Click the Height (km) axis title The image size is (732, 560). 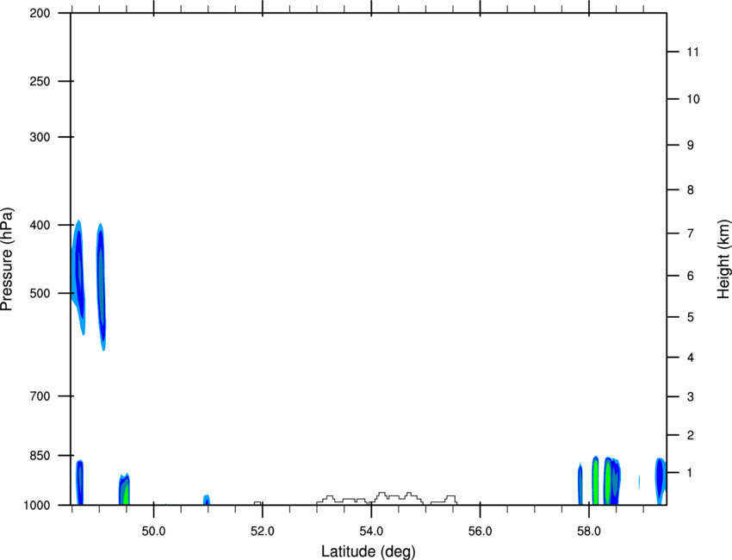click(723, 259)
